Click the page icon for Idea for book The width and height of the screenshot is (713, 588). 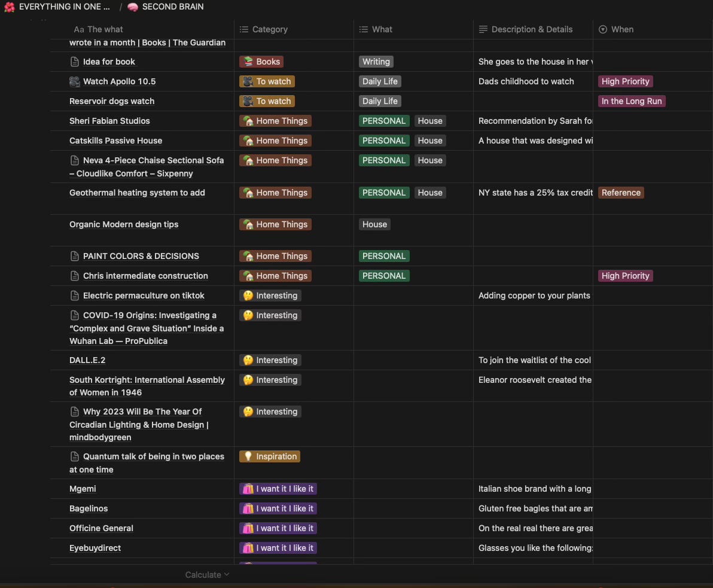(x=75, y=62)
